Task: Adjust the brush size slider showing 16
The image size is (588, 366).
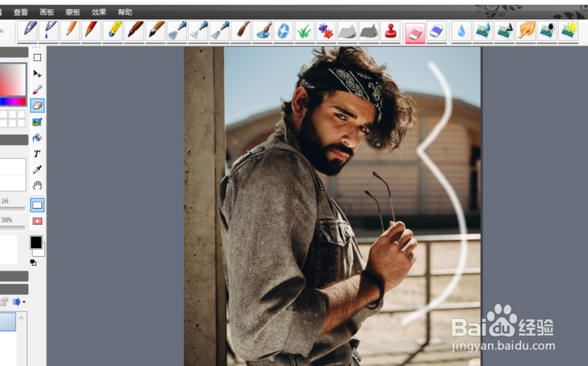Action: coord(12,209)
